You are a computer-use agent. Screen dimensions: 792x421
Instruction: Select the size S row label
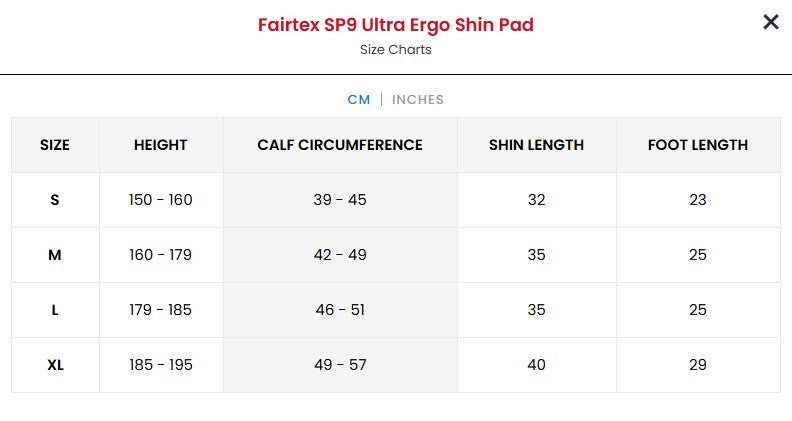(55, 200)
